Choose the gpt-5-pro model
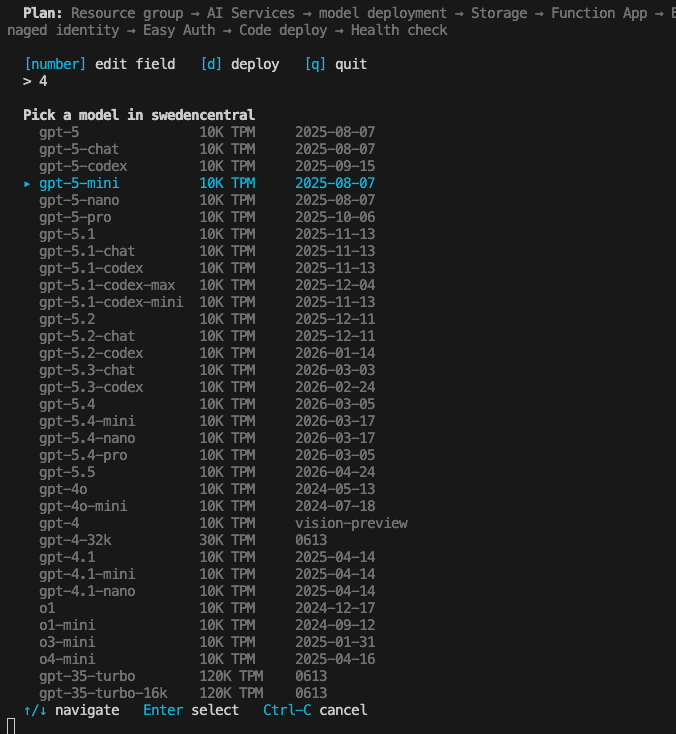 click(x=207, y=217)
